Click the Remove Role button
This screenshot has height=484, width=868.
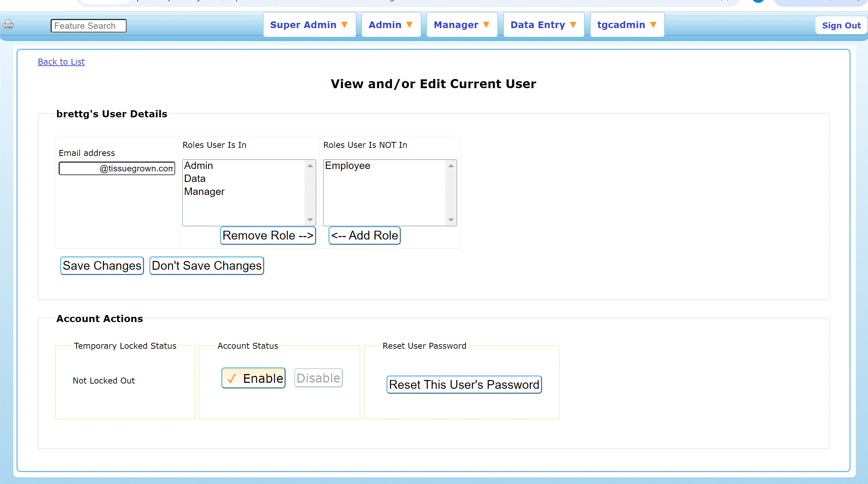268,235
